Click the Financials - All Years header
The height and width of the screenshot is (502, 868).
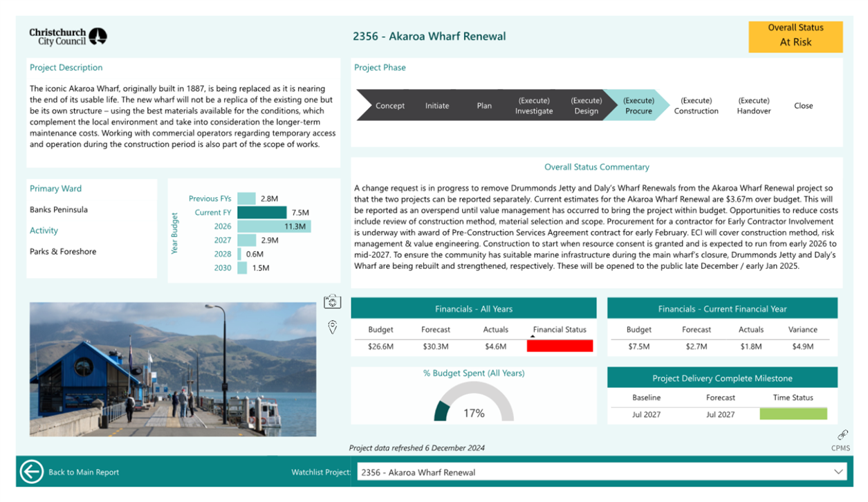point(474,308)
